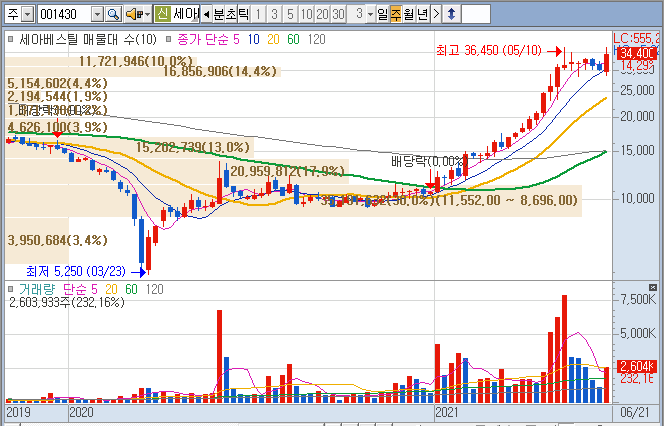Click the blue 10 moving average legend

coord(253,39)
